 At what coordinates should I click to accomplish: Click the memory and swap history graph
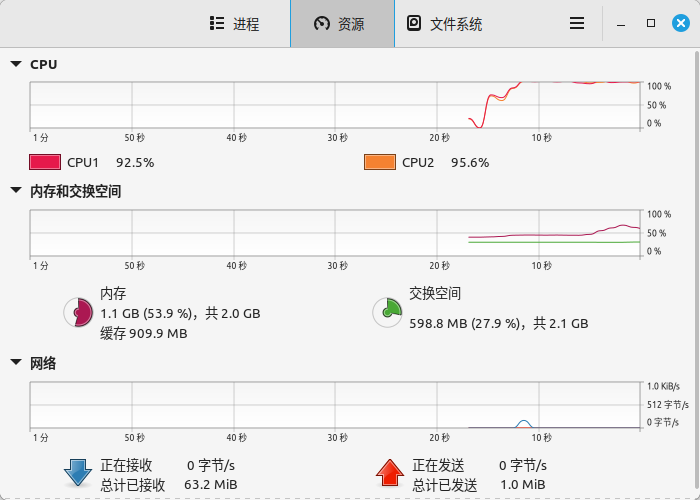coord(336,233)
